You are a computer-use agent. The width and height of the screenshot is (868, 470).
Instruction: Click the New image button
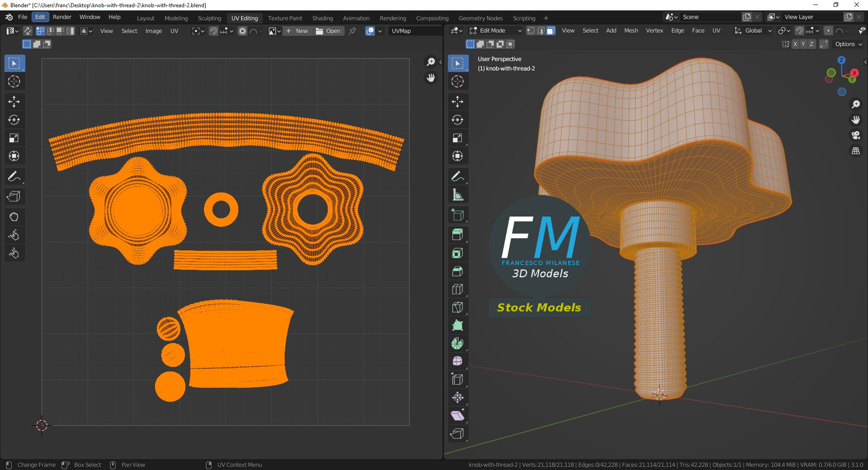297,31
